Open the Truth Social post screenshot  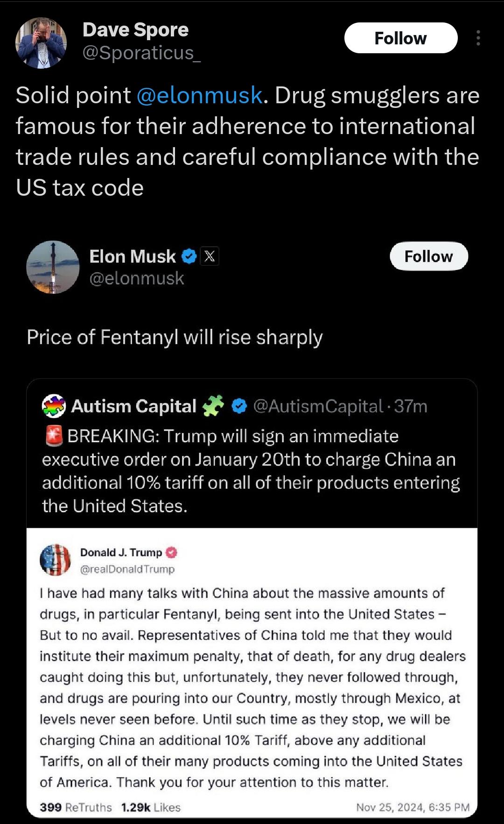252,673
